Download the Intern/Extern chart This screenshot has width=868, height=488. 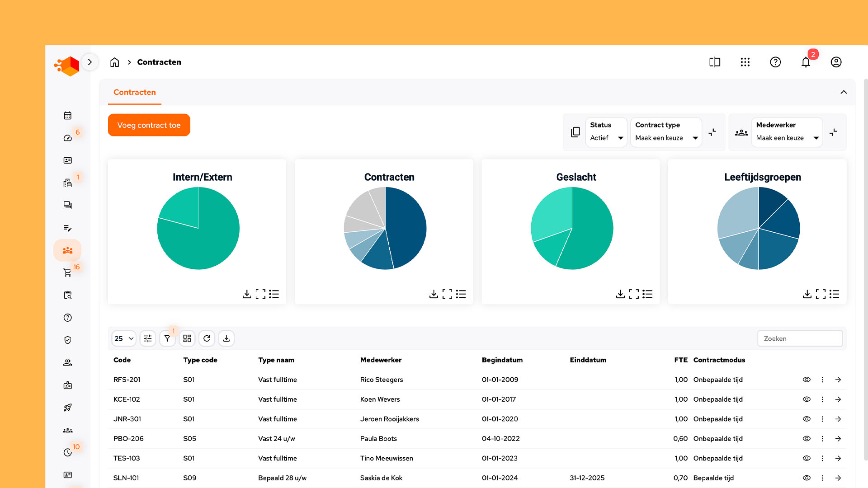[247, 294]
